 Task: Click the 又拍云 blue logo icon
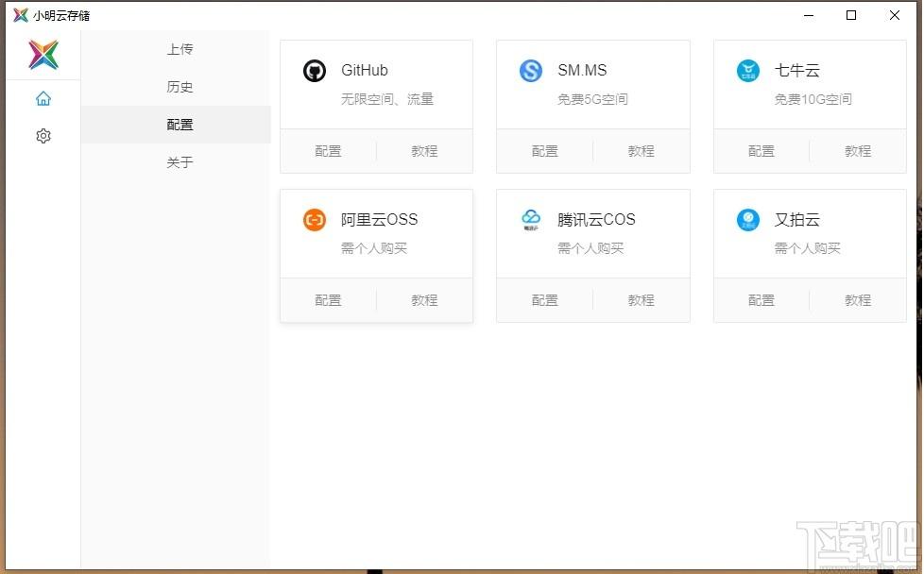coord(748,220)
